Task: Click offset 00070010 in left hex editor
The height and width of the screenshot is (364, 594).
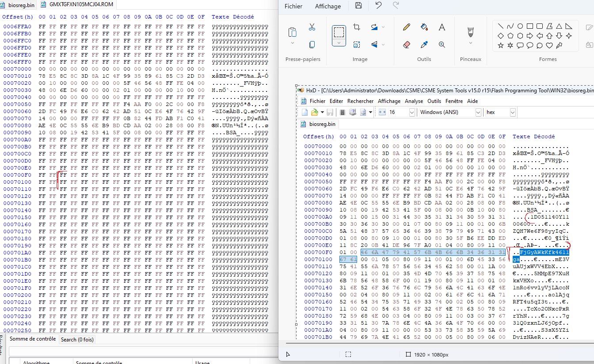Action: 17,76
